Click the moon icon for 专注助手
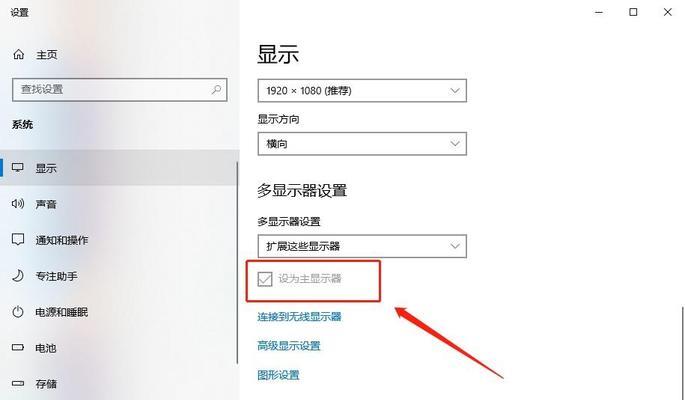 pyautogui.click(x=18, y=276)
